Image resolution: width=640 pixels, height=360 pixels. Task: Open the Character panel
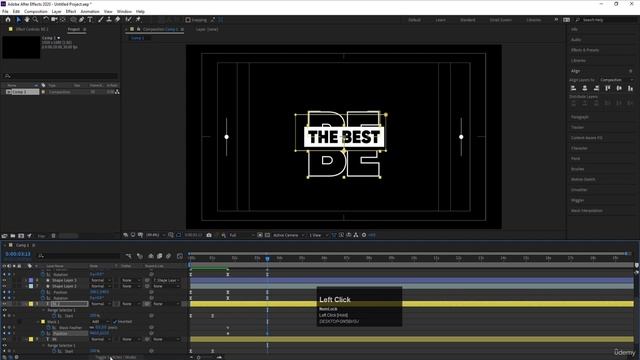(x=579, y=148)
